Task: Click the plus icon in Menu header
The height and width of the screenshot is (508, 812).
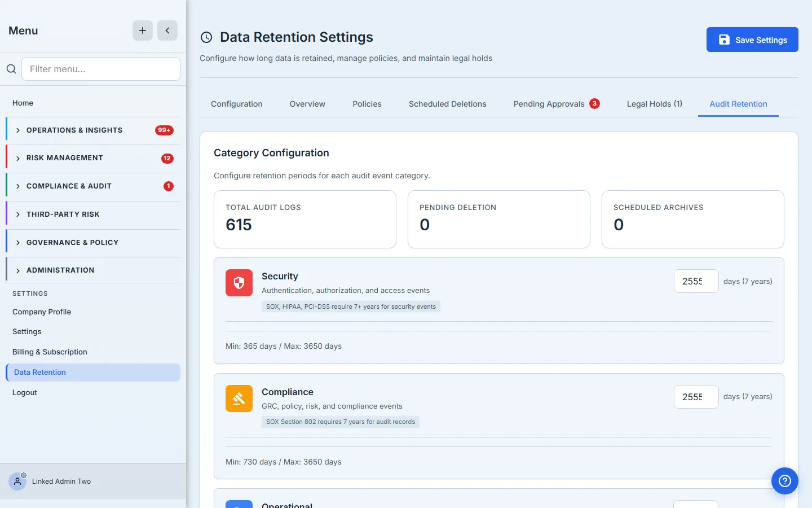Action: (x=143, y=30)
